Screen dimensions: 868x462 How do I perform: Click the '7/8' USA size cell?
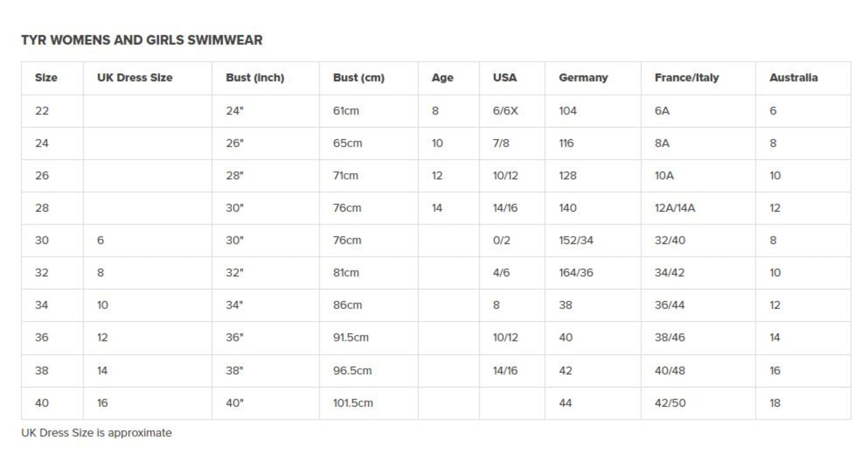501,143
